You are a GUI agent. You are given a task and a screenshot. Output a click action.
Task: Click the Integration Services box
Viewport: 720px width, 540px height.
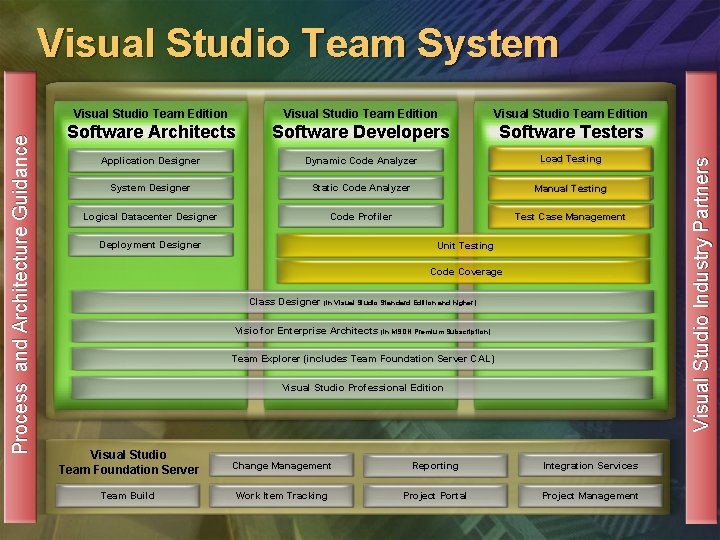(591, 466)
